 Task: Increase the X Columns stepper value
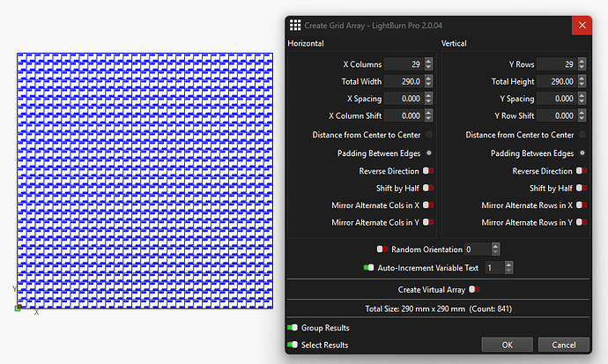pos(428,61)
